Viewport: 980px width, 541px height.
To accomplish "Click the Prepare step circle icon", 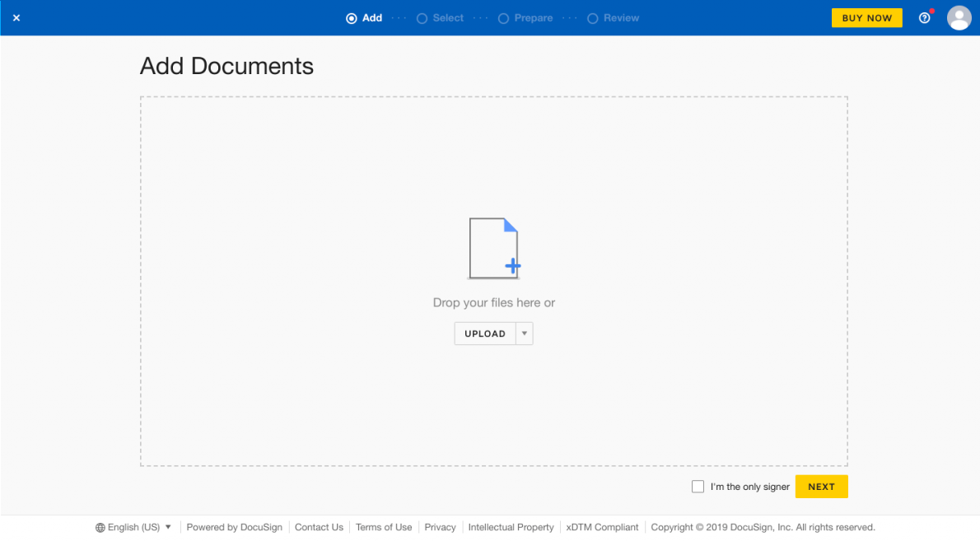I will click(x=502, y=17).
